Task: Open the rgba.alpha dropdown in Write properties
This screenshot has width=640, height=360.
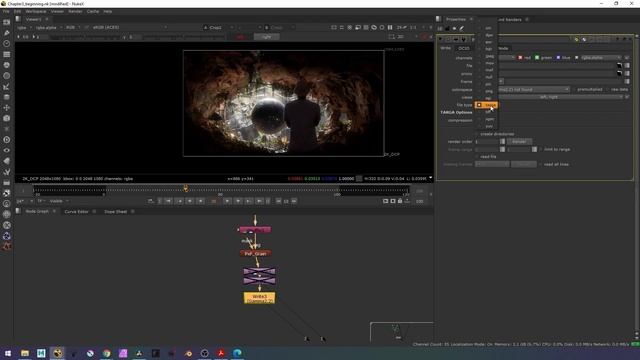Action: tap(601, 58)
